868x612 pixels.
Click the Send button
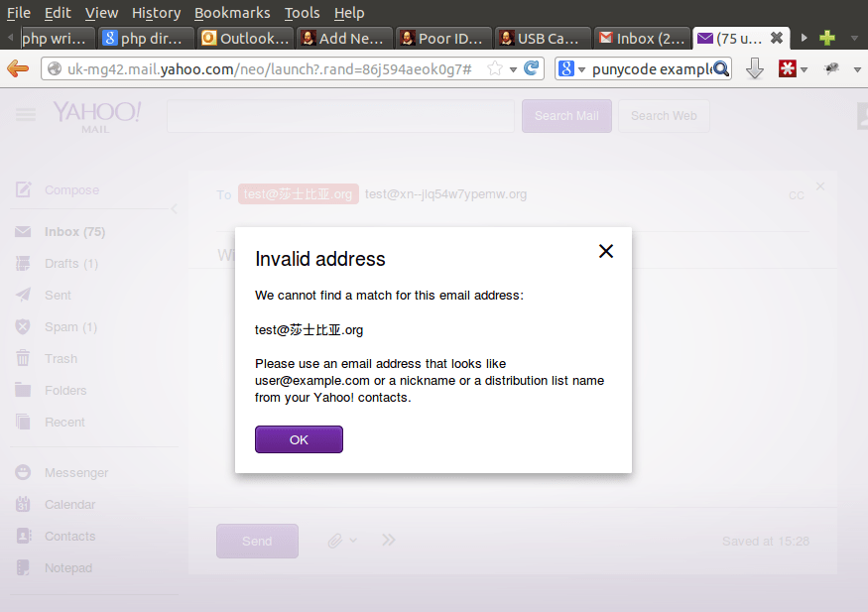point(257,542)
